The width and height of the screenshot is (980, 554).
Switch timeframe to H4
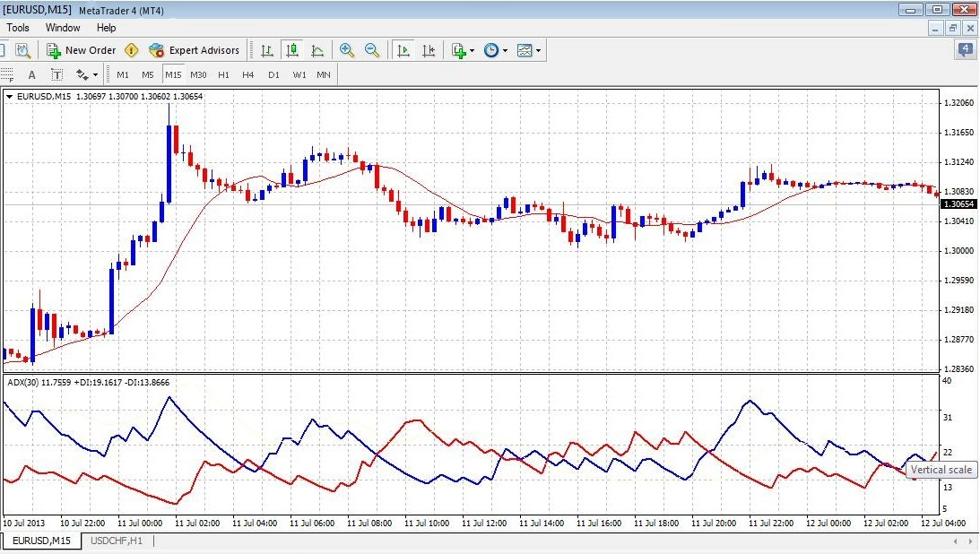coord(248,75)
